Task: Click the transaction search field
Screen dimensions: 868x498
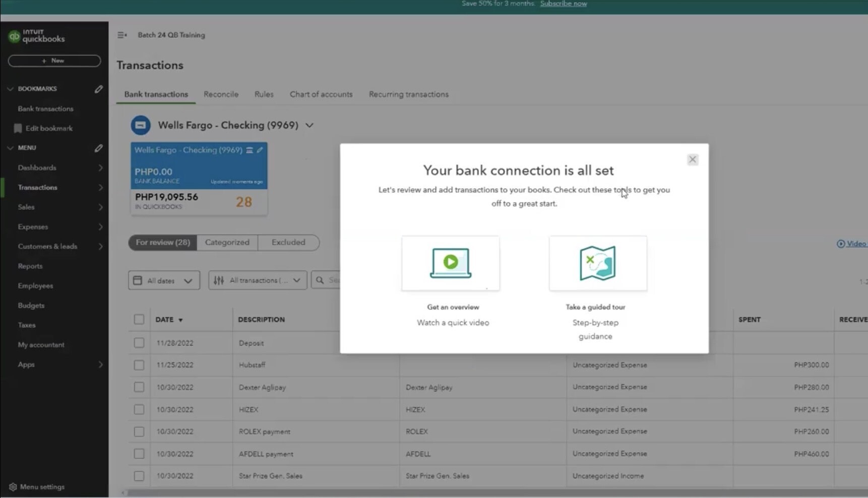Action: pos(326,280)
